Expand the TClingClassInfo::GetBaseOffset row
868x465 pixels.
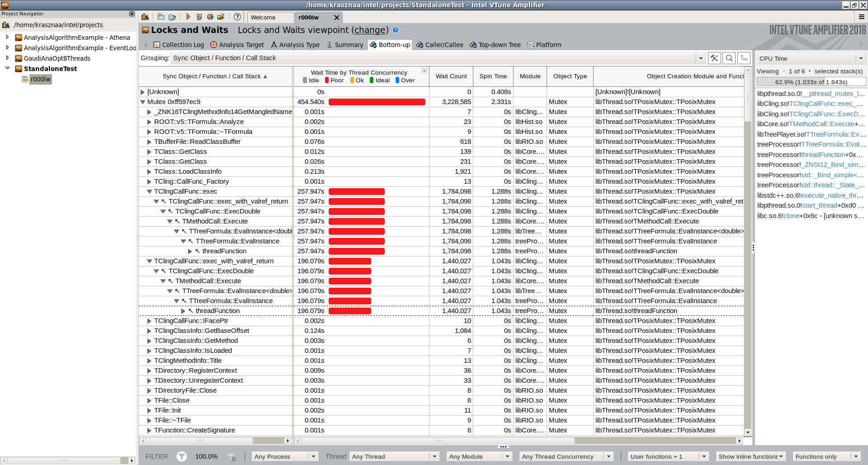click(149, 331)
